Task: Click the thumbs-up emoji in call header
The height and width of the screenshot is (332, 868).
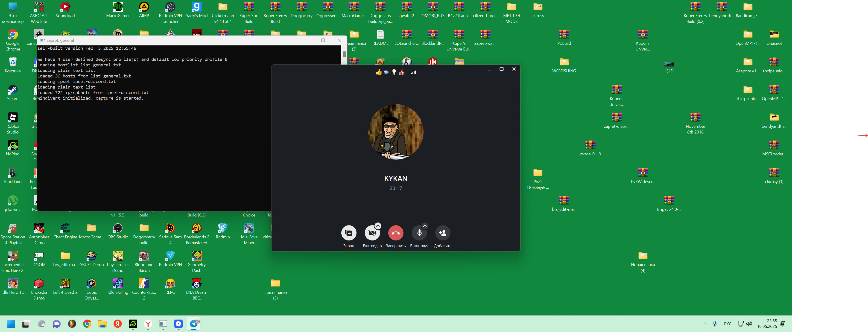Action: 379,72
